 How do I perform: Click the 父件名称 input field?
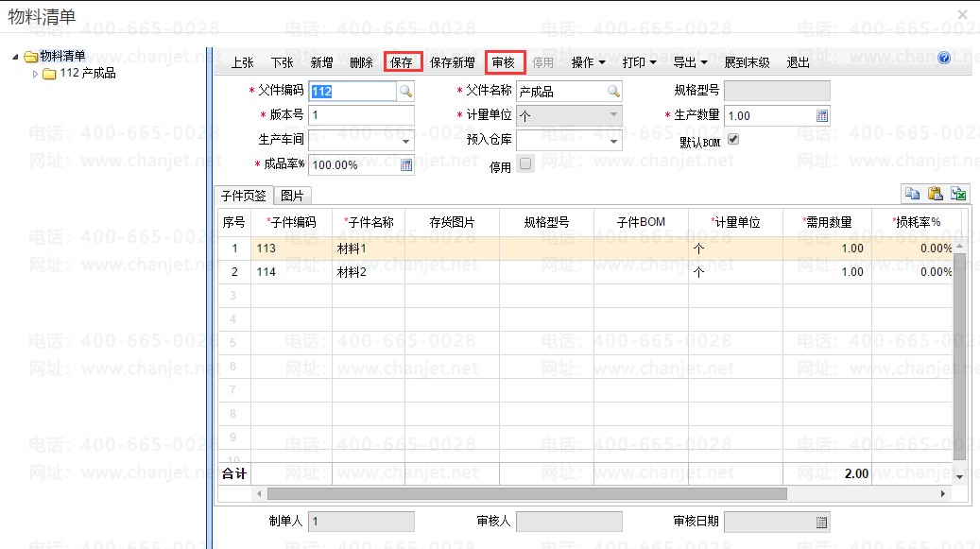pyautogui.click(x=561, y=92)
